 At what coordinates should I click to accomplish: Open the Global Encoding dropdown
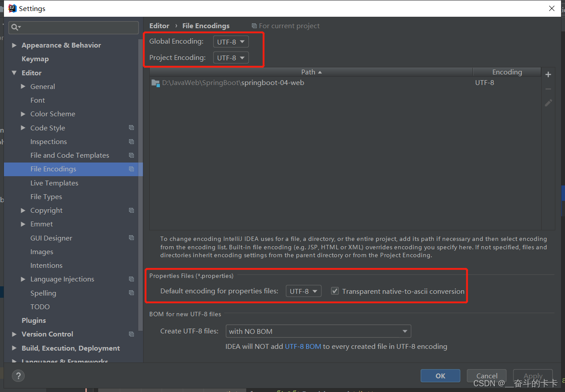(231, 42)
